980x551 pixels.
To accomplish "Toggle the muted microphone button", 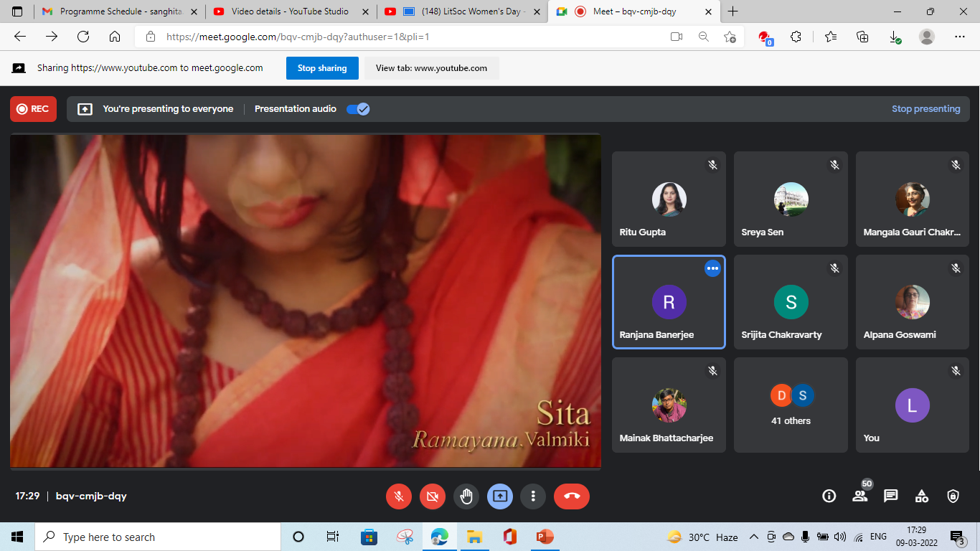I will point(399,496).
